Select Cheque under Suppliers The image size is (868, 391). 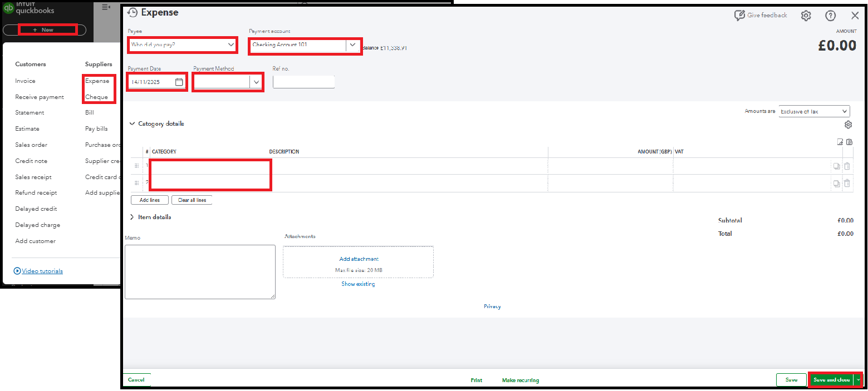coord(97,97)
